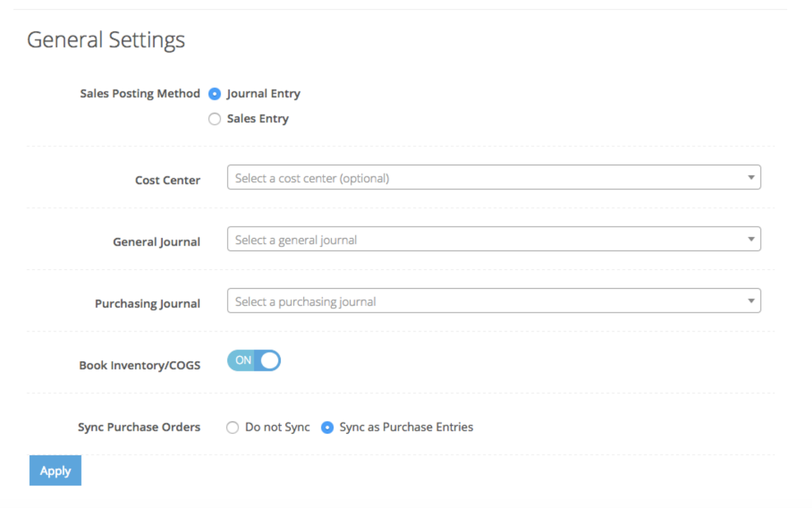Open the Purchasing Journal dropdown

(494, 301)
